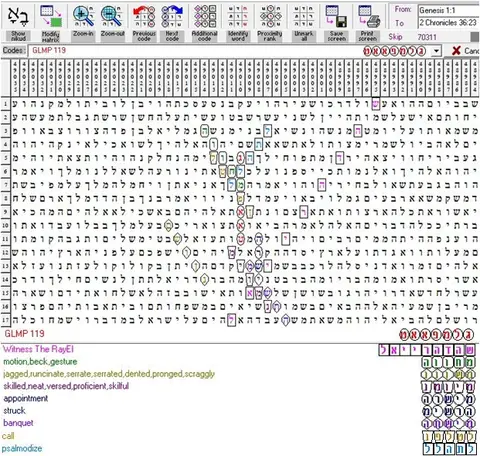The width and height of the screenshot is (480, 456).
Task: Select the appointment legend entry
Action: point(26,399)
